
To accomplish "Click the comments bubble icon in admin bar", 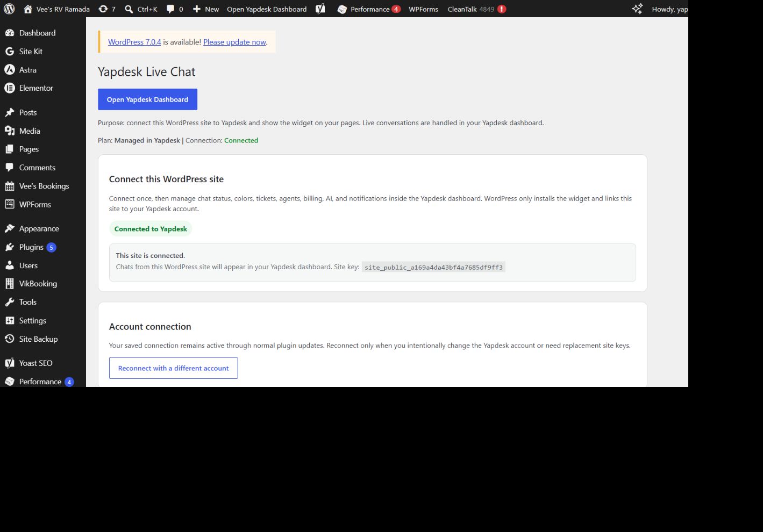I will tap(170, 9).
